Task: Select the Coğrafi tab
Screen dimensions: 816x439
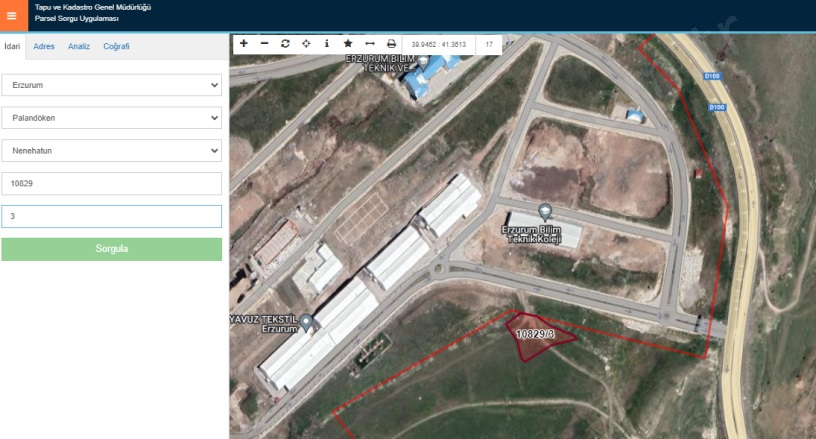Action: pyautogui.click(x=116, y=47)
